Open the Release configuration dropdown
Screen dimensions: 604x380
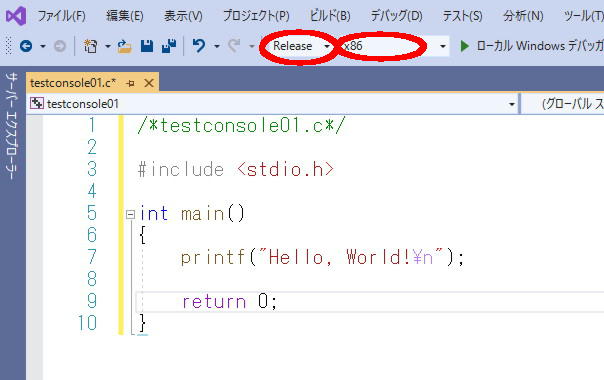[301, 46]
